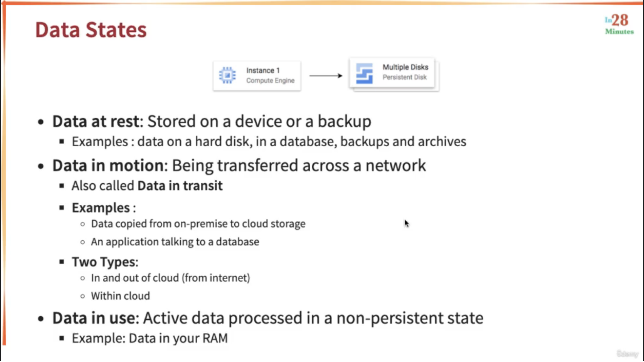644x362 pixels.
Task: Click the 'Within cloud' bullet text
Action: pyautogui.click(x=120, y=296)
